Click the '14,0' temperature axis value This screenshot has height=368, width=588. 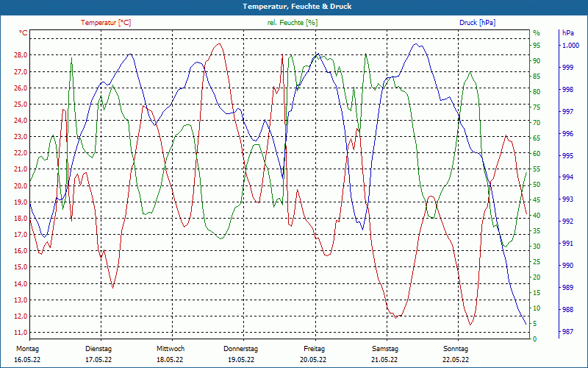click(x=21, y=283)
